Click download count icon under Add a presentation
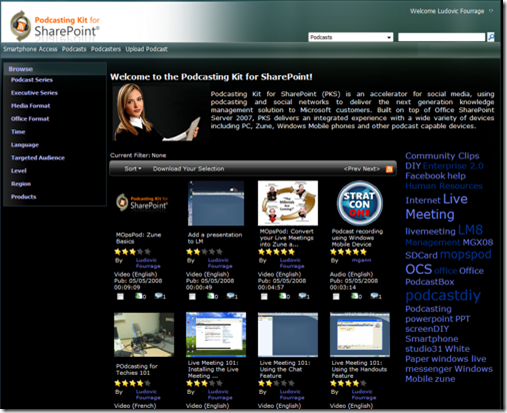 [211, 296]
